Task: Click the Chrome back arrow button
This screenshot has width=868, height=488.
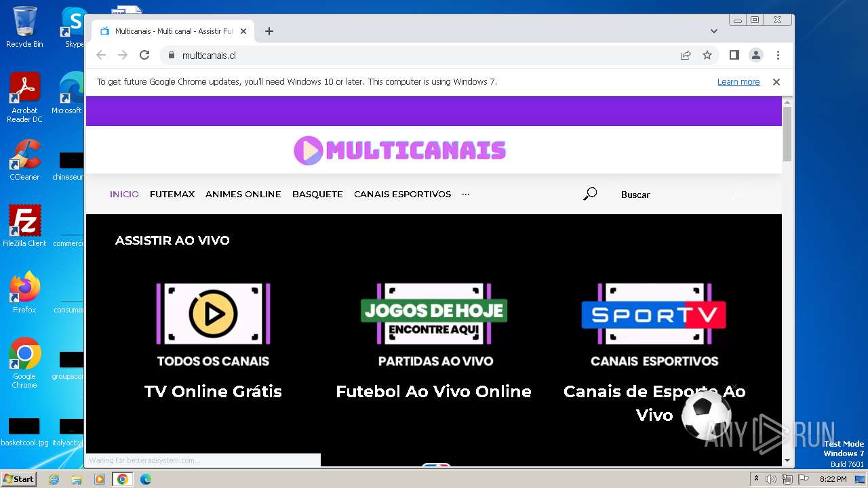Action: coord(101,55)
